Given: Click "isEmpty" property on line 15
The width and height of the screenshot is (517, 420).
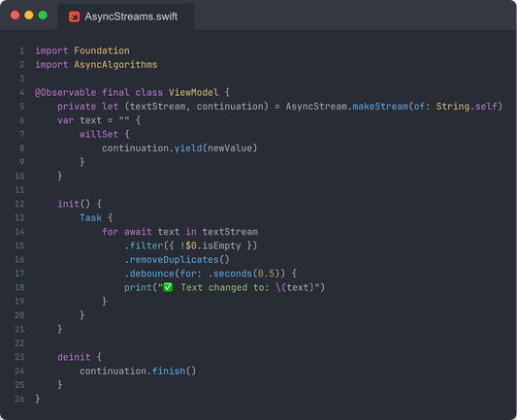Looking at the screenshot, I should [221, 246].
